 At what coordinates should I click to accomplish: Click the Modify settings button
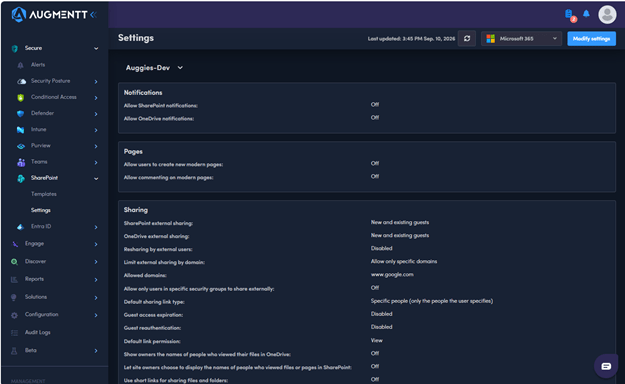click(592, 39)
